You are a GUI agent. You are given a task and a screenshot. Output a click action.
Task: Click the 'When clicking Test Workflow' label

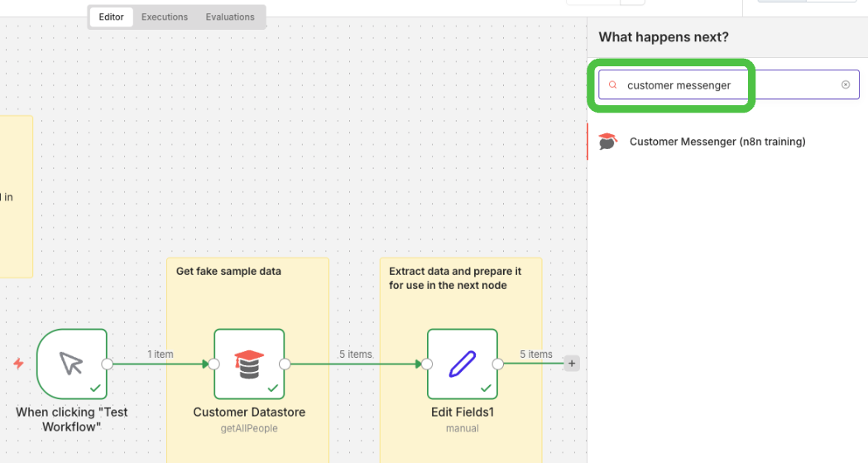coord(72,419)
